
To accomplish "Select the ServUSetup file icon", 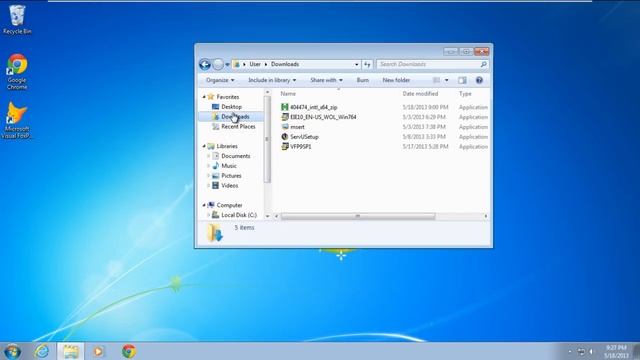I will 285,137.
